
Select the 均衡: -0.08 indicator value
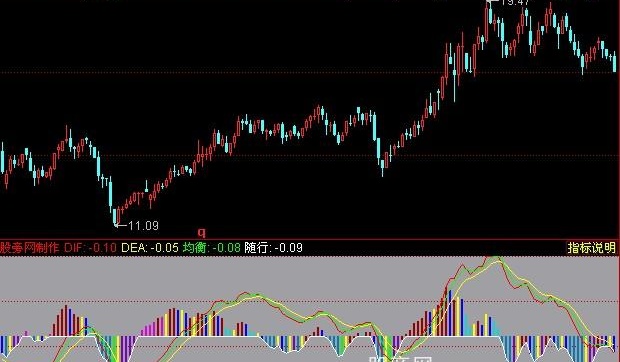pyautogui.click(x=212, y=248)
